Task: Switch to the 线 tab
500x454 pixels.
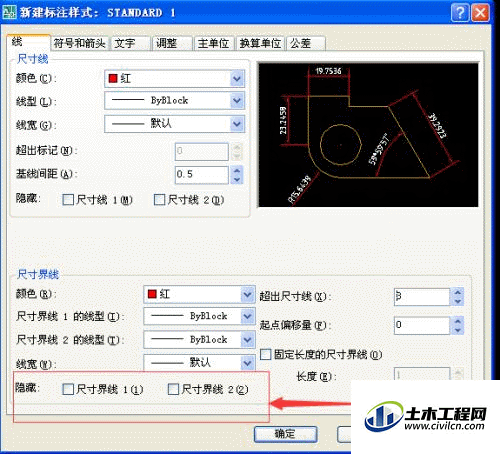Action: coord(28,42)
